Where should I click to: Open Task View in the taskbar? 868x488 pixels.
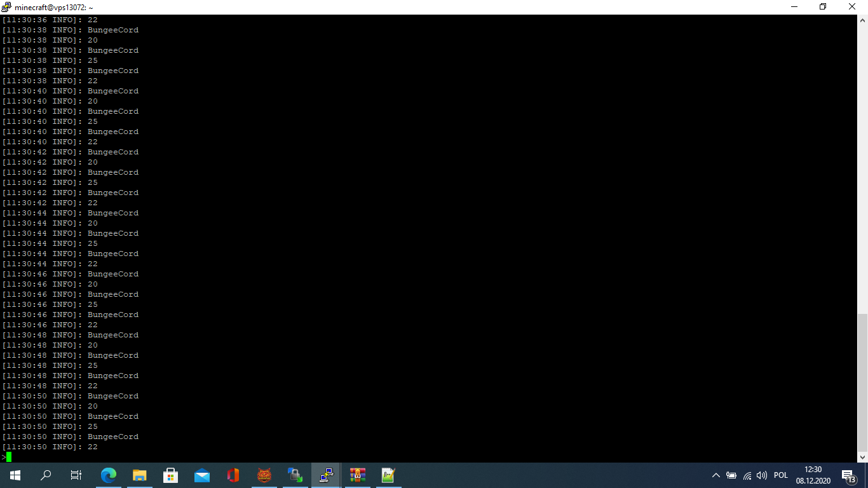pyautogui.click(x=76, y=475)
